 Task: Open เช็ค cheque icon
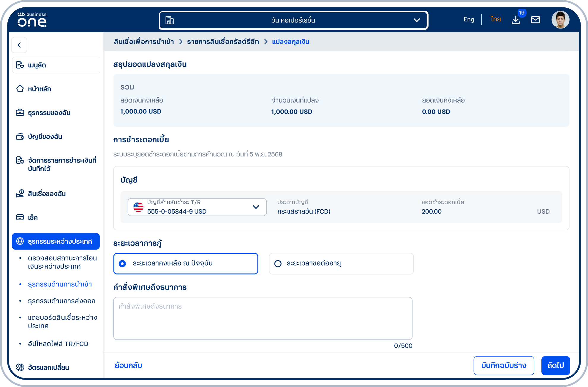(20, 217)
